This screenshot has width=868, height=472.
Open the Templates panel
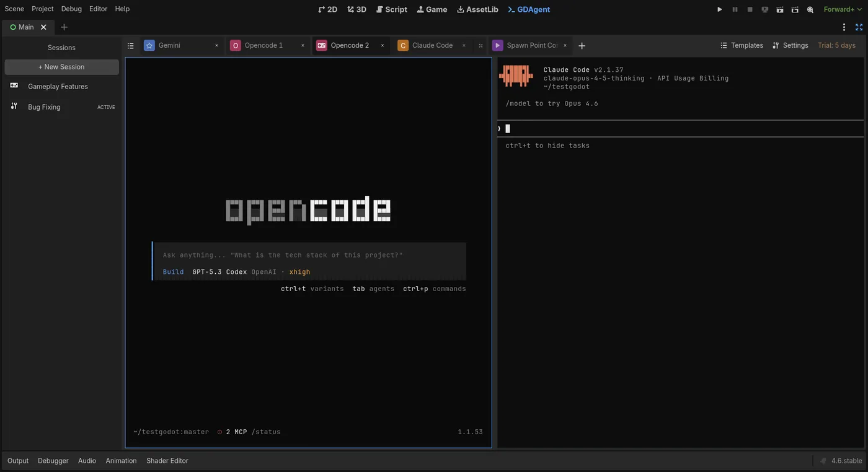coord(741,45)
